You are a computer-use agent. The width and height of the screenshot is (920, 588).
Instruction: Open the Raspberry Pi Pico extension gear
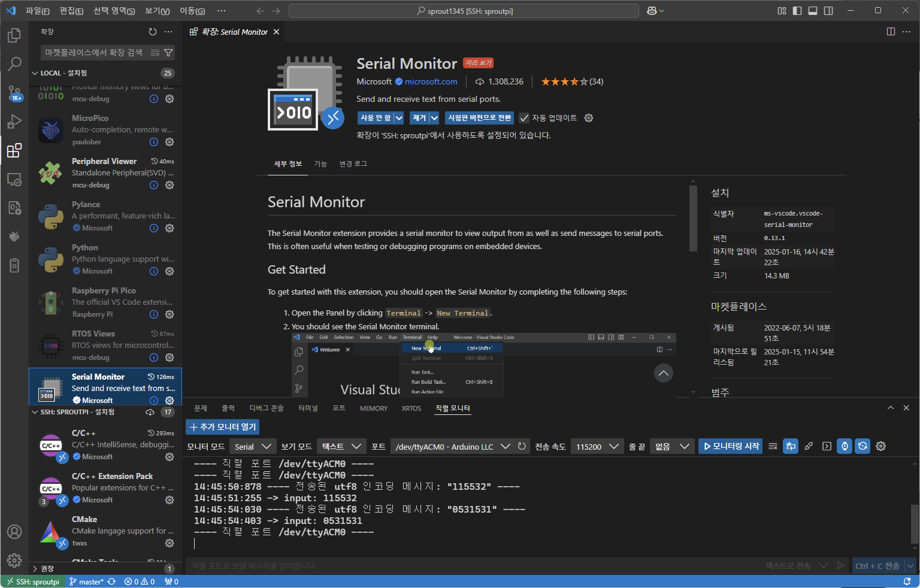tap(170, 314)
